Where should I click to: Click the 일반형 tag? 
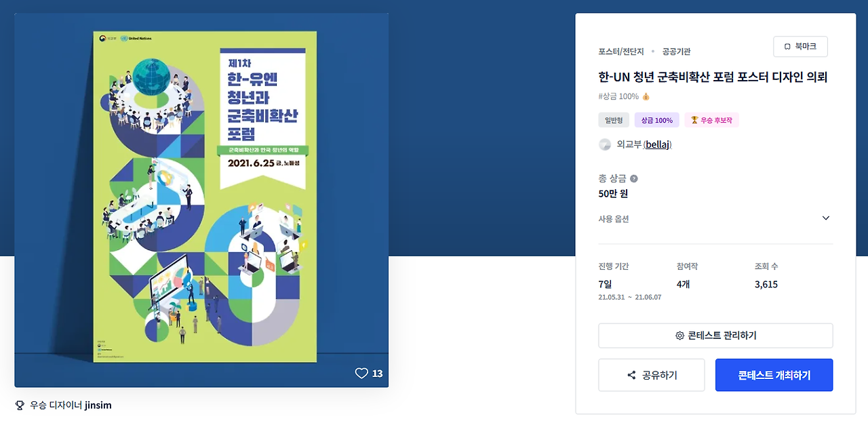coord(614,120)
